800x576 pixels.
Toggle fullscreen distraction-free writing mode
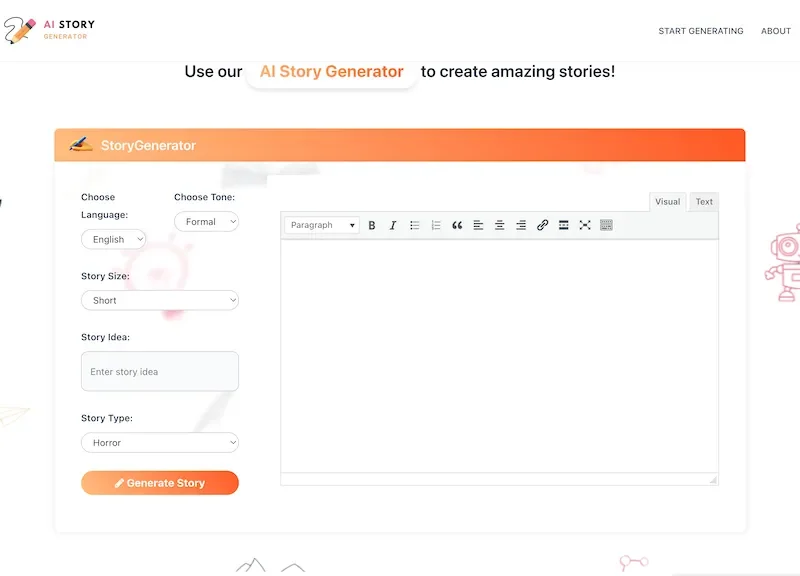585,225
